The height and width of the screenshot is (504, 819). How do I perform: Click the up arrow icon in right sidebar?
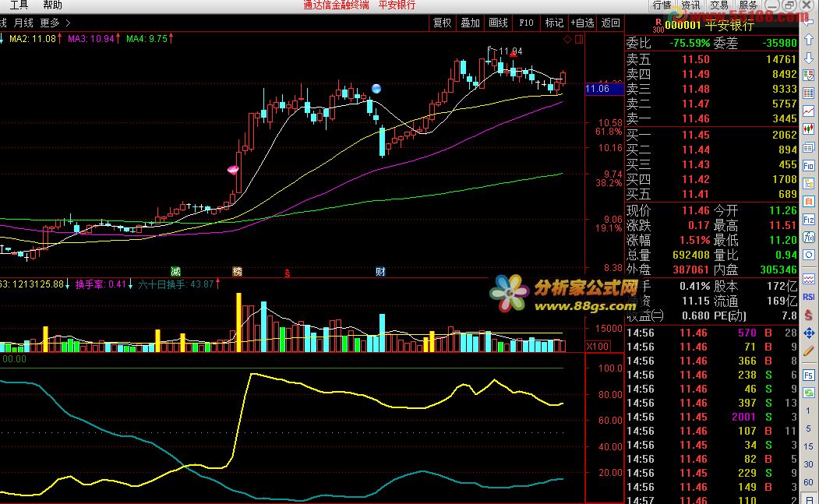[809, 40]
